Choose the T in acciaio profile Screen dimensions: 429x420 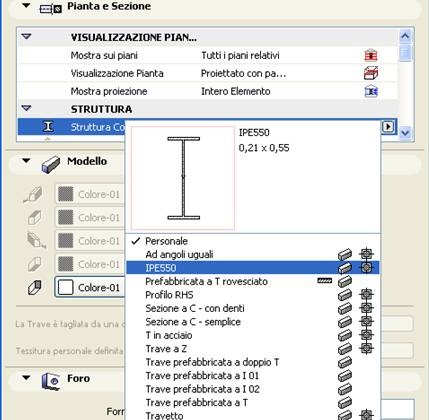coord(169,335)
